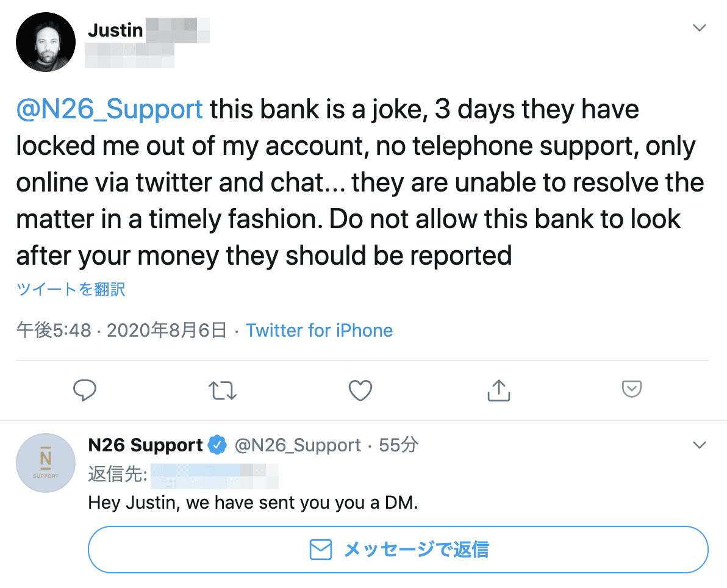Screen dimensions: 727x588
Task: Open N26 Support avatar logo
Action: click(46, 463)
